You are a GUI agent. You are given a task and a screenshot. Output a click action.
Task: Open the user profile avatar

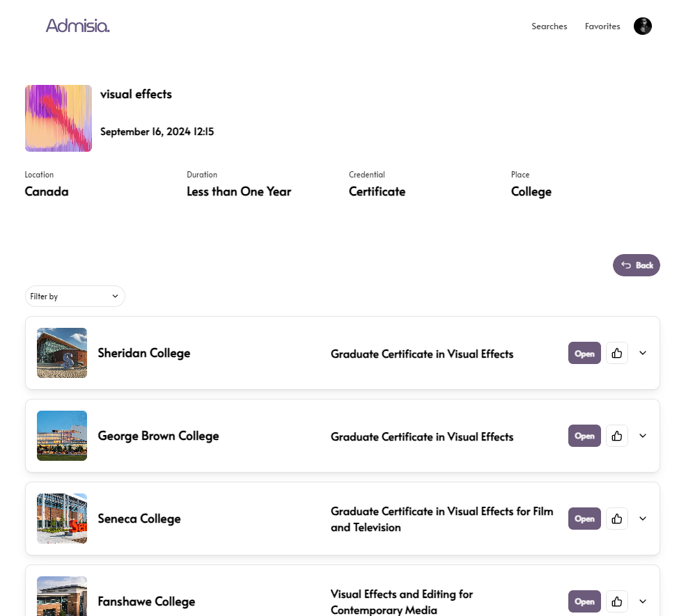pyautogui.click(x=642, y=26)
